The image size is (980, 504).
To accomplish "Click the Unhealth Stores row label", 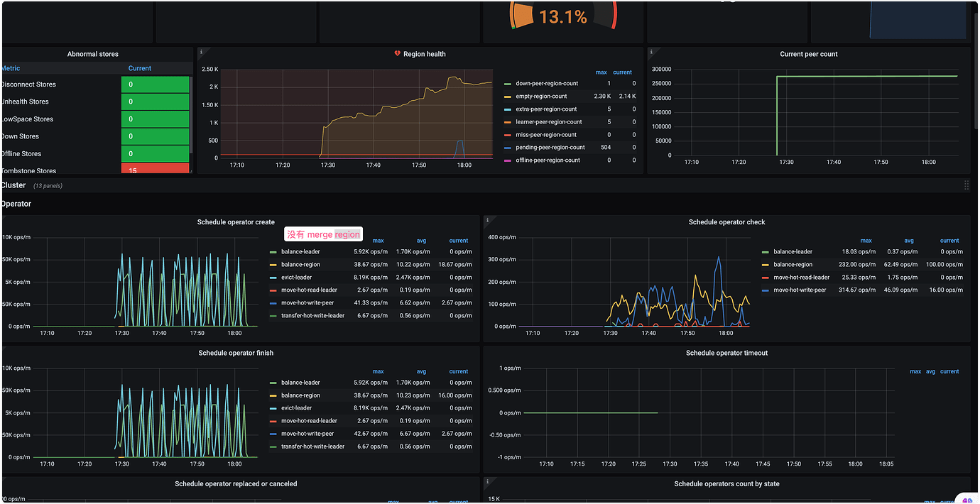I will click(x=25, y=102).
